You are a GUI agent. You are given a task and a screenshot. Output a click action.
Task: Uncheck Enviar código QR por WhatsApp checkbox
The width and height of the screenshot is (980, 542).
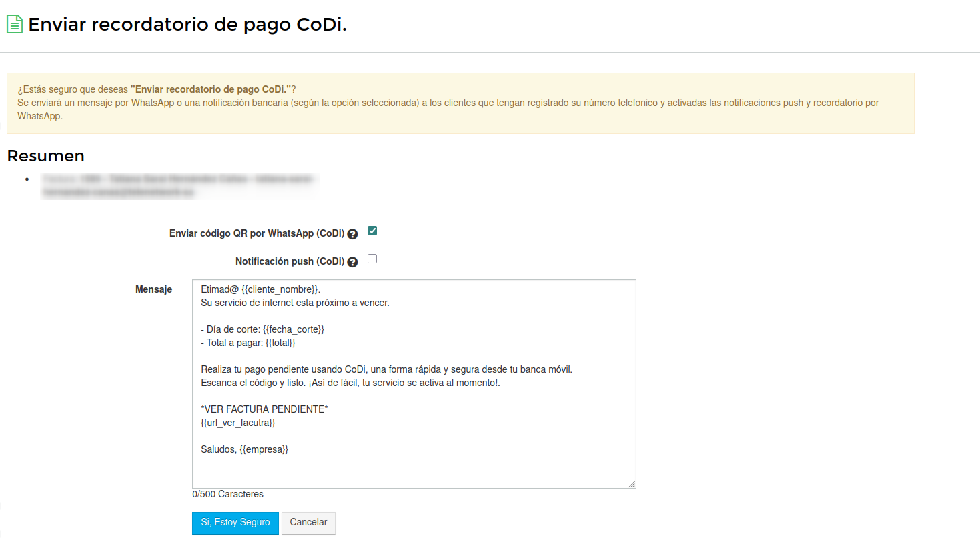pyautogui.click(x=372, y=231)
